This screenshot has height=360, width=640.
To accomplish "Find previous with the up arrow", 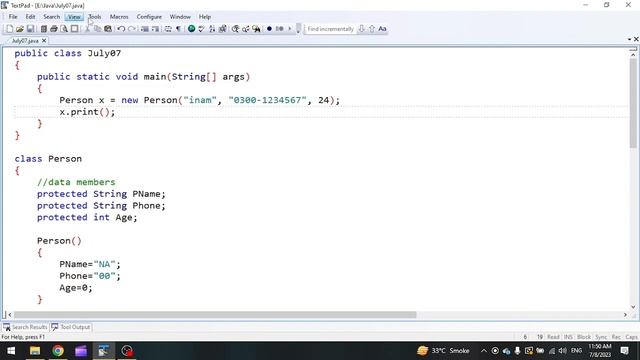I will (x=372, y=29).
